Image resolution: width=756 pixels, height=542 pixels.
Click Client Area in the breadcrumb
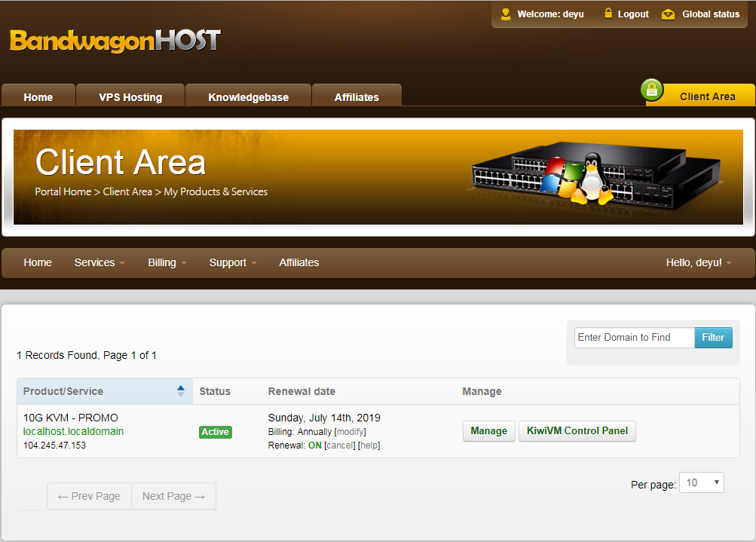tap(127, 191)
